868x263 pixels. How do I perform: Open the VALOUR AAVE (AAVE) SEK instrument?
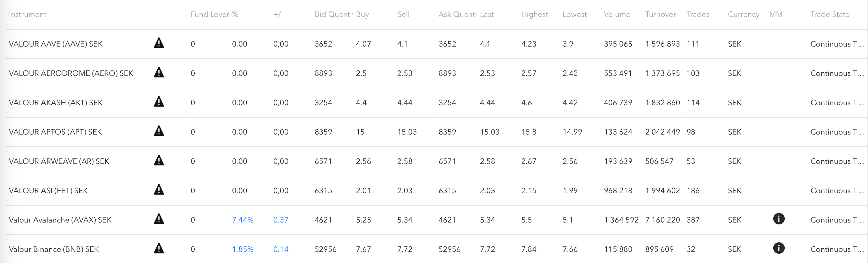click(56, 44)
